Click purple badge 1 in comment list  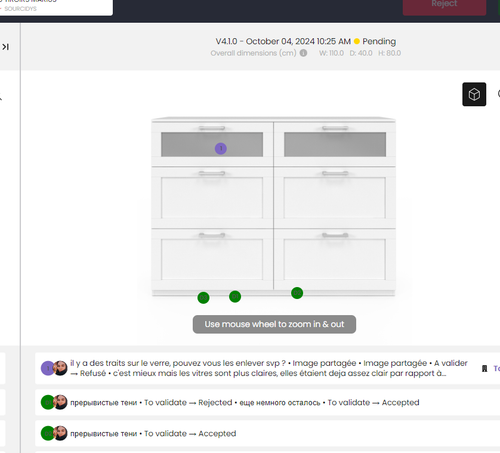pos(47,368)
